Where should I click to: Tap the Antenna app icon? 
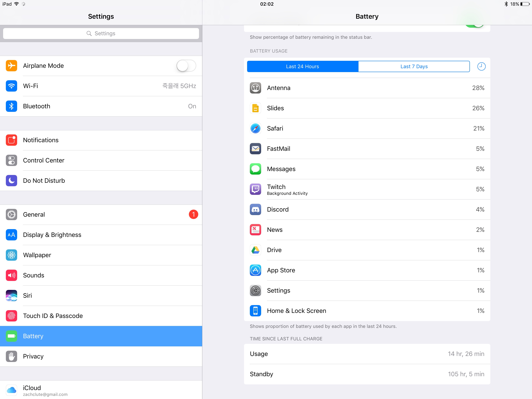(255, 88)
